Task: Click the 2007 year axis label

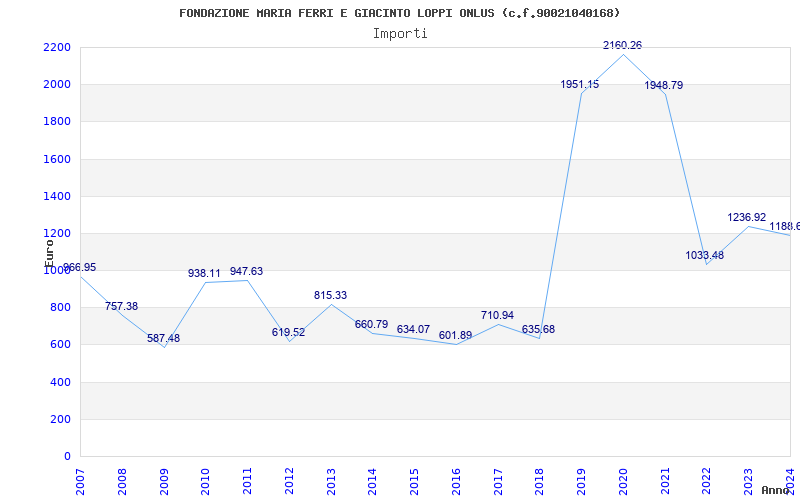Action: click(80, 481)
